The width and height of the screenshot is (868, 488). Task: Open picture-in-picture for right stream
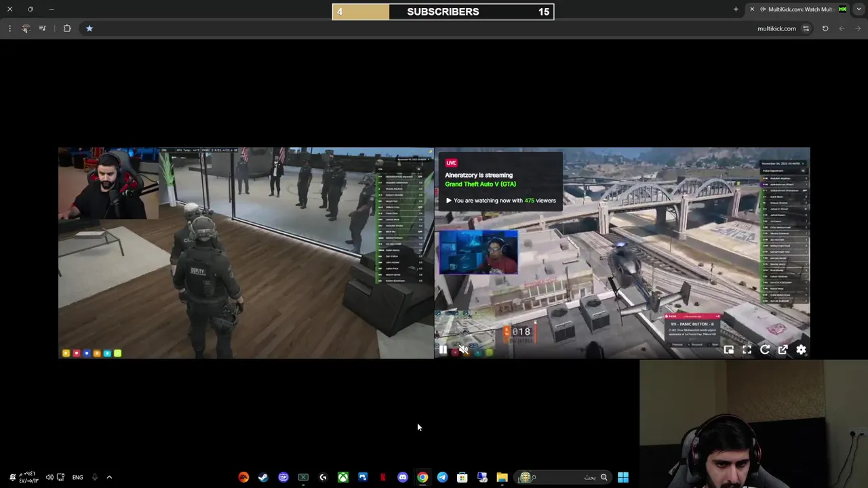[x=728, y=350]
